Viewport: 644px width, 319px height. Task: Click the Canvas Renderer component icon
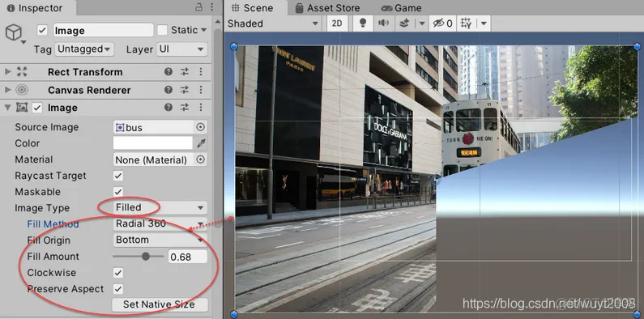pyautogui.click(x=22, y=90)
